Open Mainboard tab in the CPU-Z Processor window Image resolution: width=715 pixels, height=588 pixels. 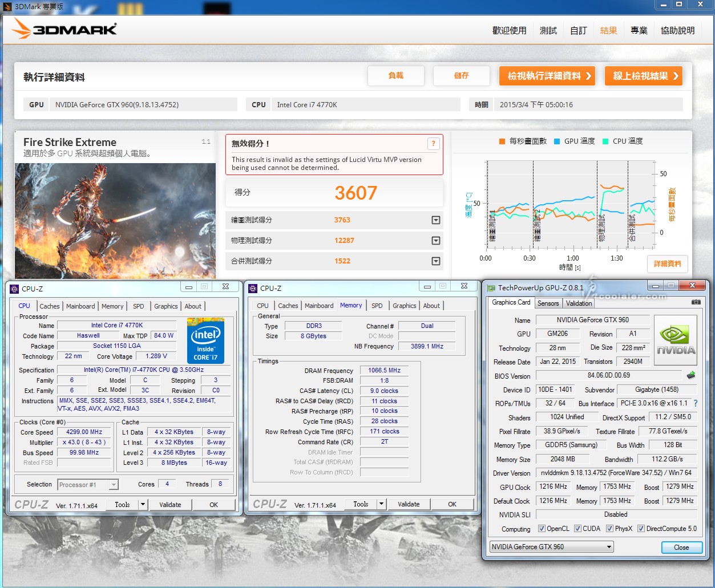coord(80,306)
